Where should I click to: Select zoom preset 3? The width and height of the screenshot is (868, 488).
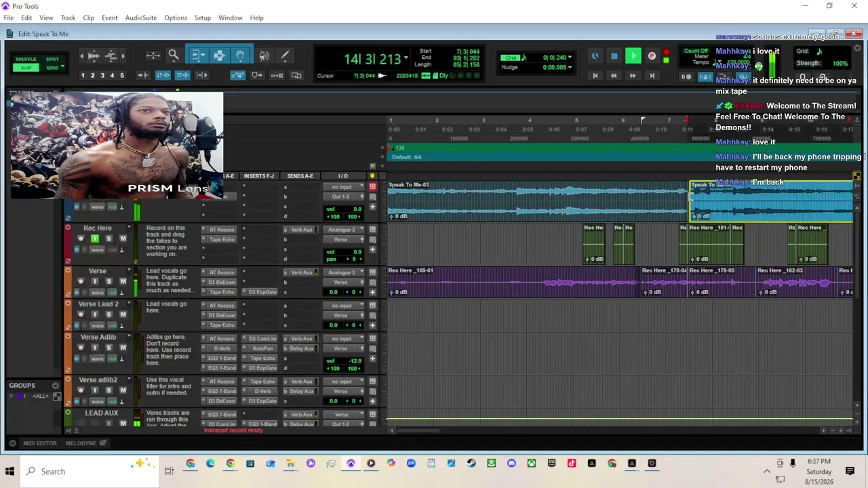point(102,75)
